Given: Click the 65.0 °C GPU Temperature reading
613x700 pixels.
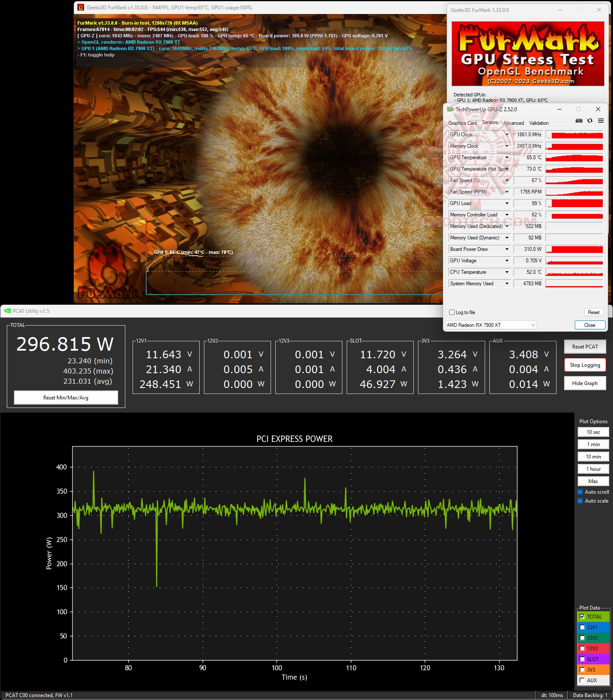Looking at the screenshot, I should tap(528, 157).
